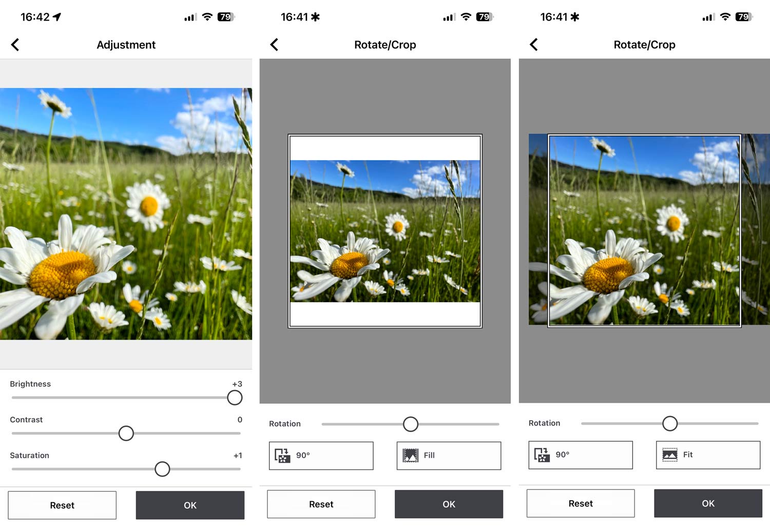This screenshot has width=770, height=532.
Task: Tap the back arrow on the Rotate/Crop screen showing Fill
Action: click(x=275, y=45)
